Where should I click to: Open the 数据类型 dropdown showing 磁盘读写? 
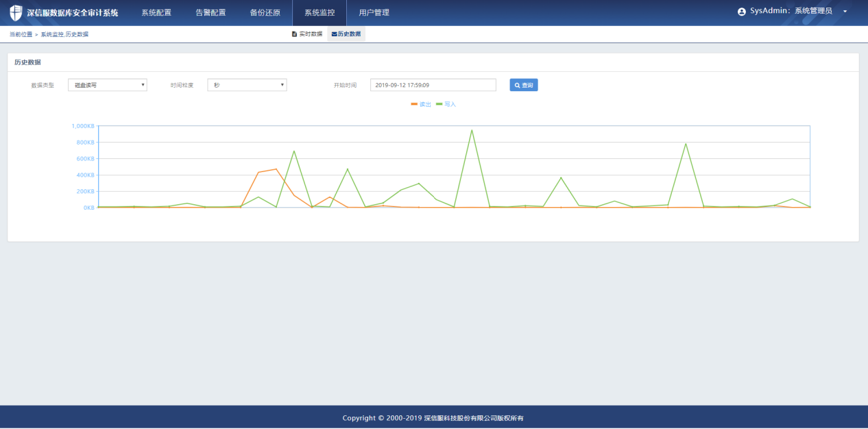(x=108, y=85)
